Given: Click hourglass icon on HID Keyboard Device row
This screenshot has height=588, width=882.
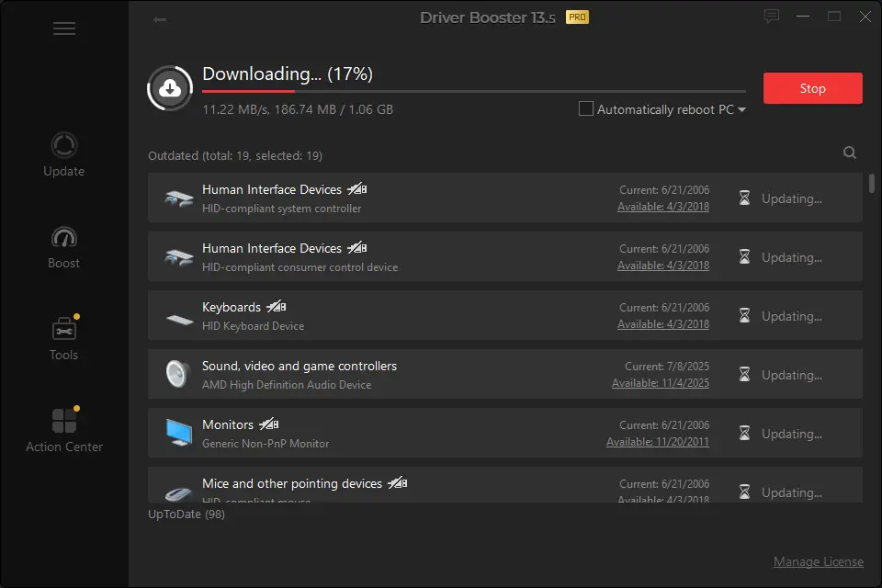Looking at the screenshot, I should tap(744, 316).
